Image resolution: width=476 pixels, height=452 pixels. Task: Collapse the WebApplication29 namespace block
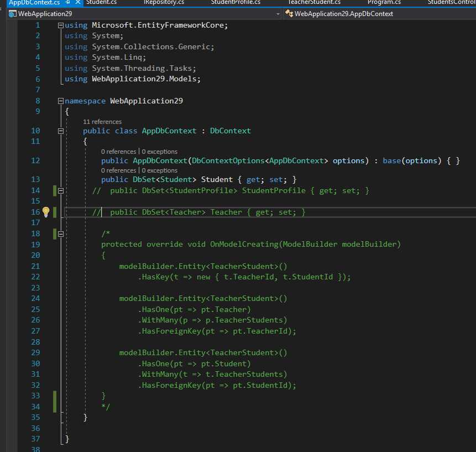point(60,101)
